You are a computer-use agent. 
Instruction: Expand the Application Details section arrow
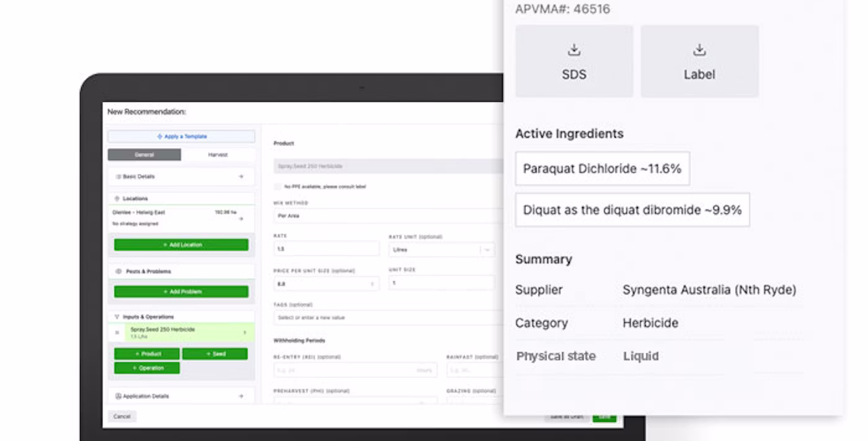(x=241, y=396)
